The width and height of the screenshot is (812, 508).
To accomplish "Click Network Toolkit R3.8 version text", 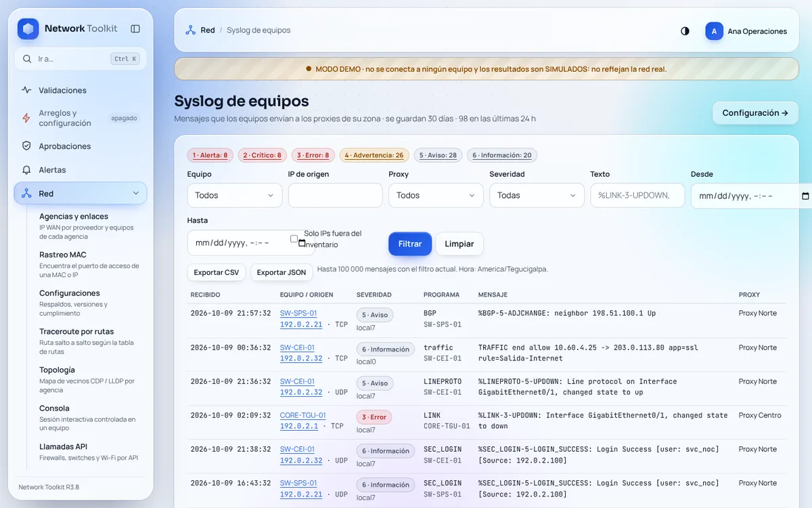I will pyautogui.click(x=49, y=487).
